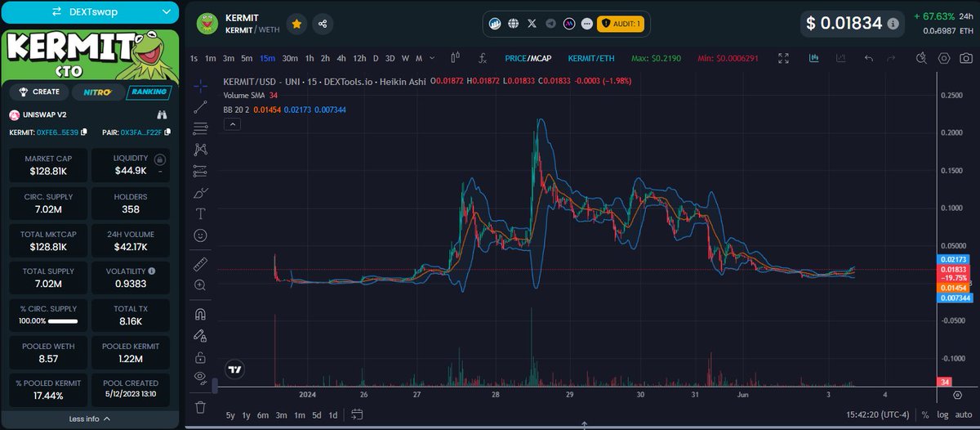The height and width of the screenshot is (430, 980).
Task: Select the ruler measure tool
Action: pos(200,264)
